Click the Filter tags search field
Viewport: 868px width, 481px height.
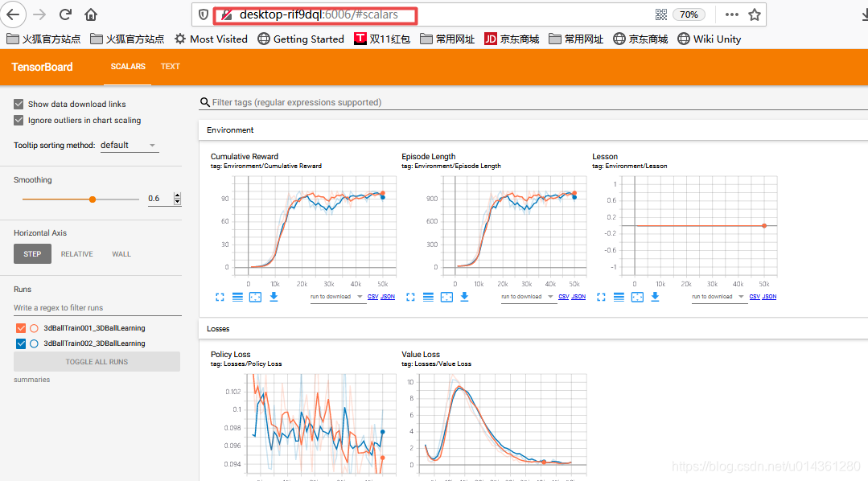pyautogui.click(x=532, y=102)
